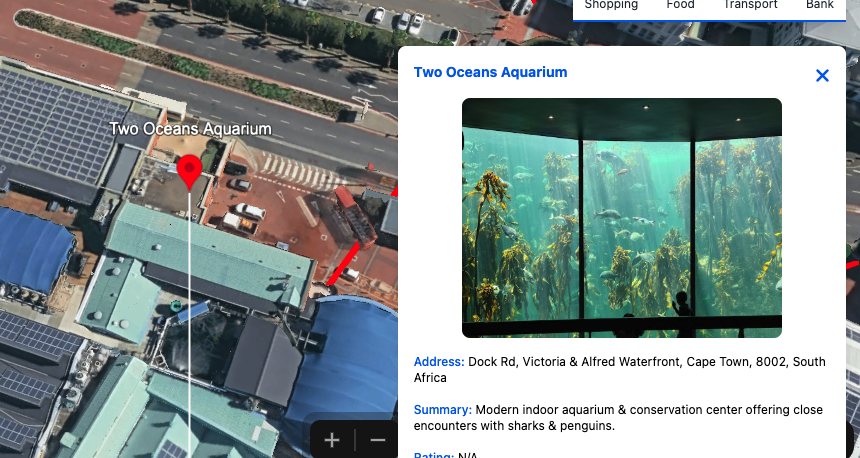Select the Food category tab
This screenshot has width=860, height=458.
click(680, 5)
